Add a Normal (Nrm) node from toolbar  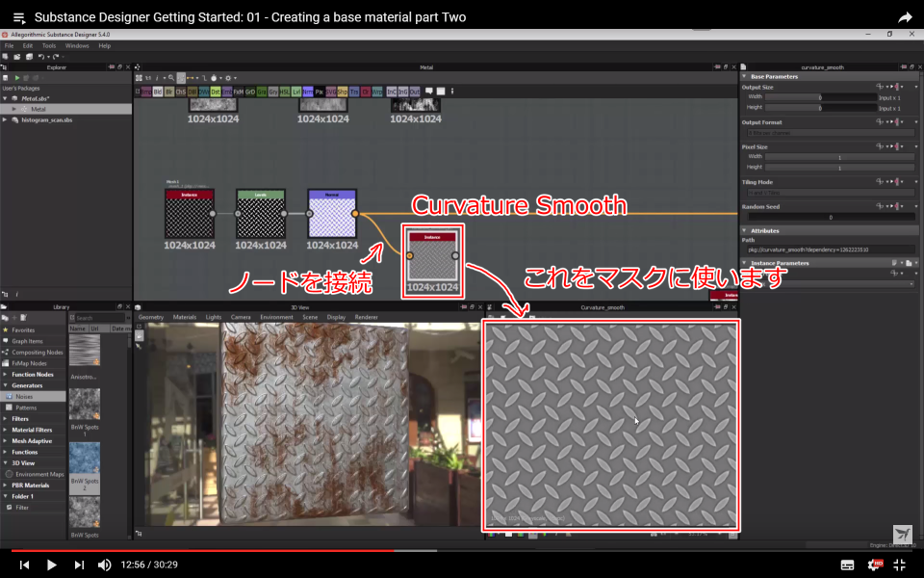308,92
